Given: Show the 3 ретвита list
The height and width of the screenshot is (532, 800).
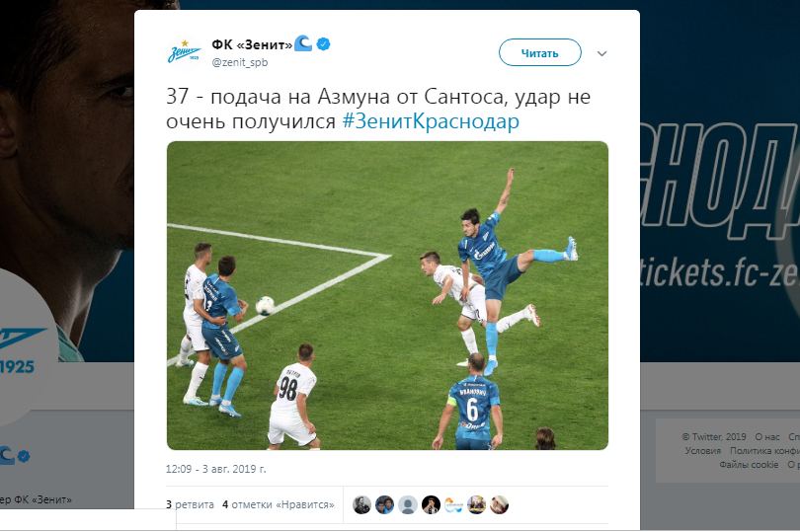Looking at the screenshot, I should click(x=190, y=504).
